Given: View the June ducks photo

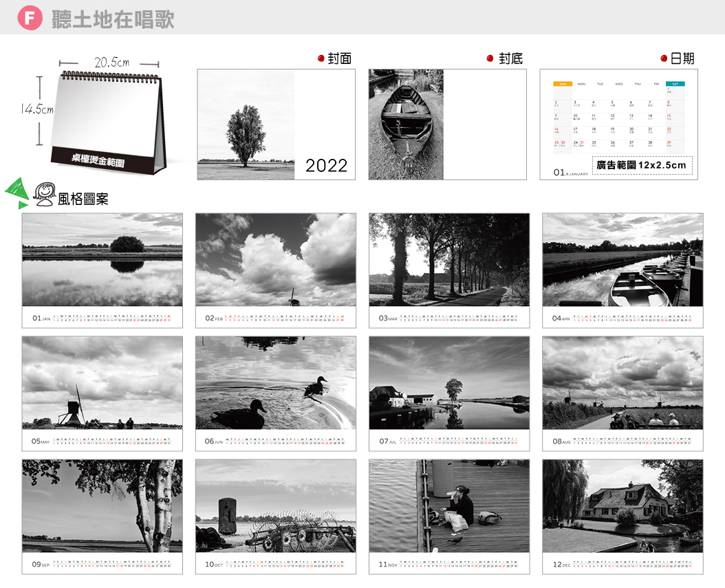Looking at the screenshot, I should pos(276,383).
